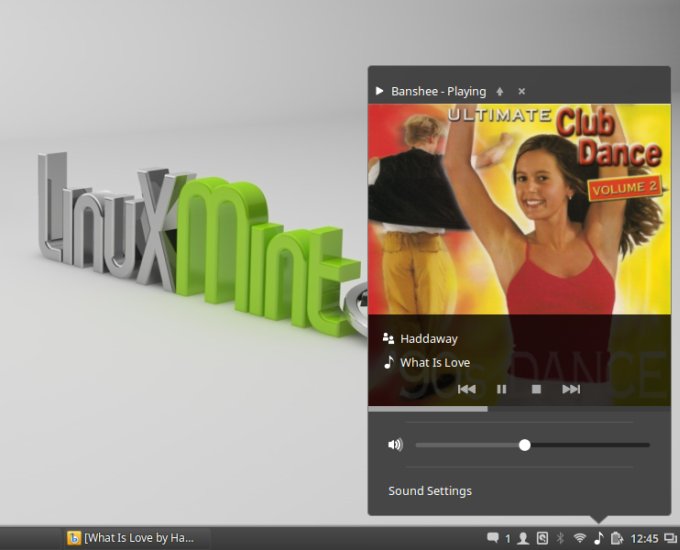This screenshot has width=680, height=550.
Task: Toggle the sound applet music note icon
Action: [598, 538]
